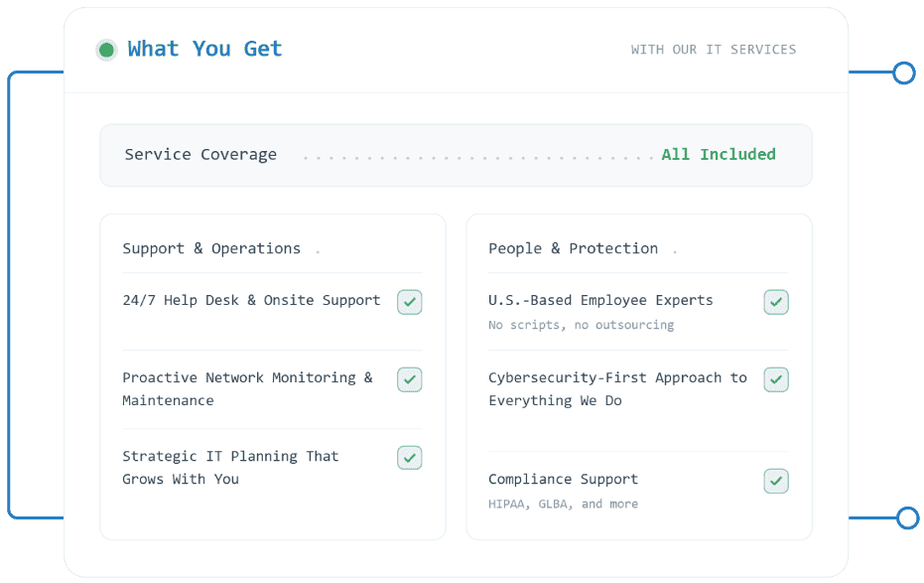Open the Support & Operations section header
This screenshot has height=583, width=924.
click(x=211, y=248)
